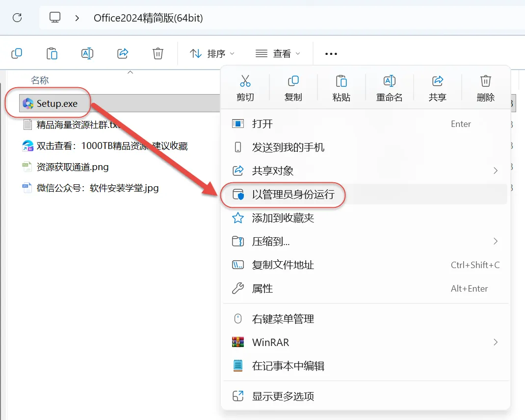
Task: Click the WinRAR books icon
Action: pos(238,342)
